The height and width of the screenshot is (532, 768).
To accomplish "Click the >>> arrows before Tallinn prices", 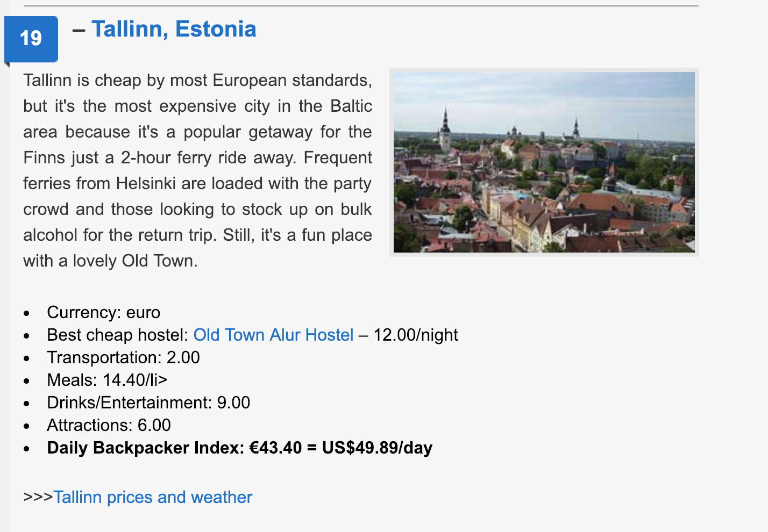I will tap(38, 497).
